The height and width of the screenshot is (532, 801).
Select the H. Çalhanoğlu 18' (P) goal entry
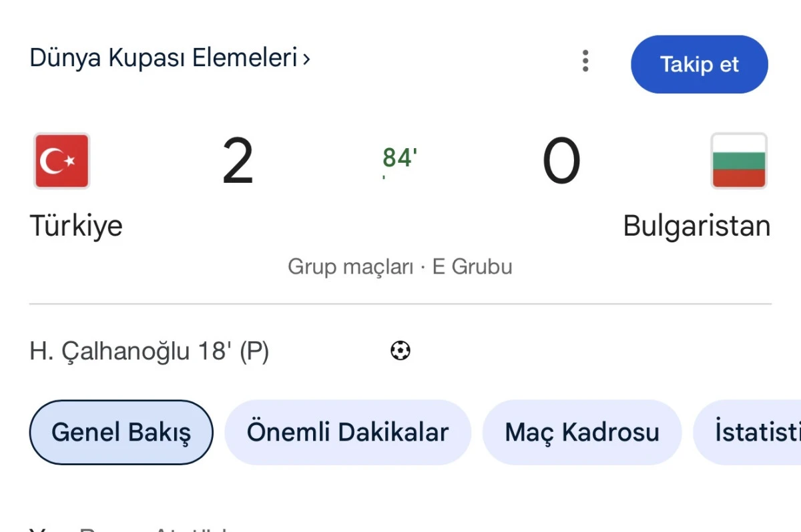point(150,350)
